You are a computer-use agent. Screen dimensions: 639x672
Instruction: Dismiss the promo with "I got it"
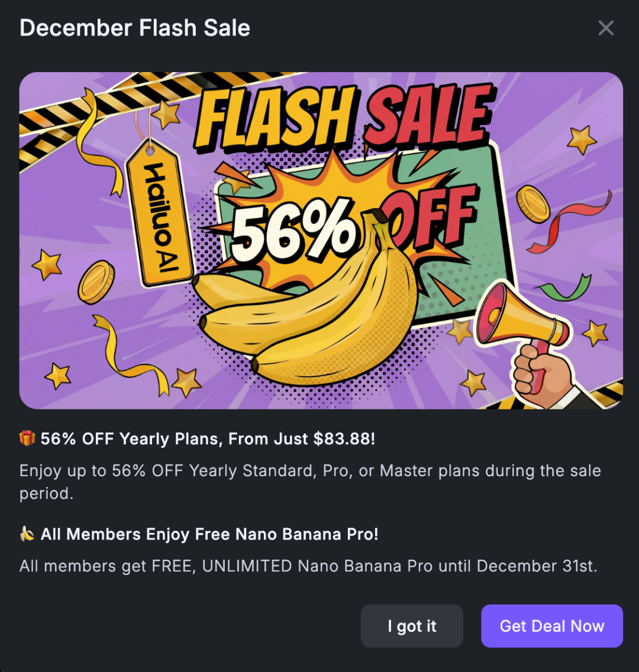[x=412, y=626]
